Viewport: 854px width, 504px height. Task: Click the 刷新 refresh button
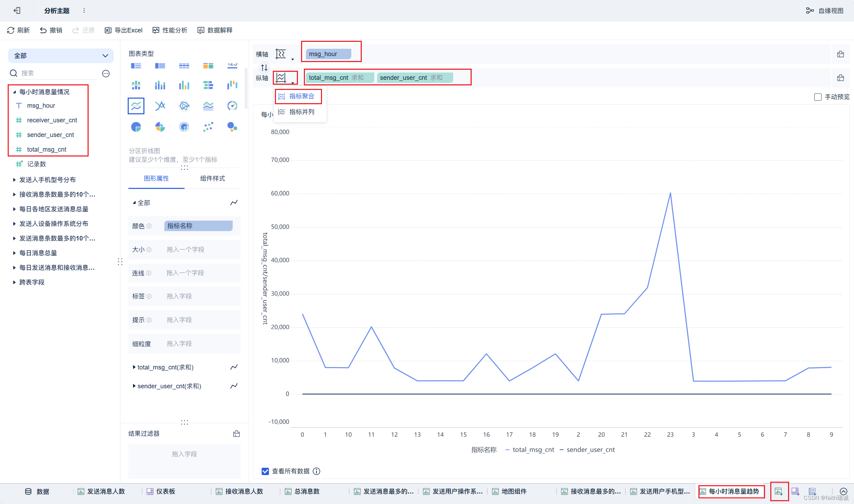[18, 30]
